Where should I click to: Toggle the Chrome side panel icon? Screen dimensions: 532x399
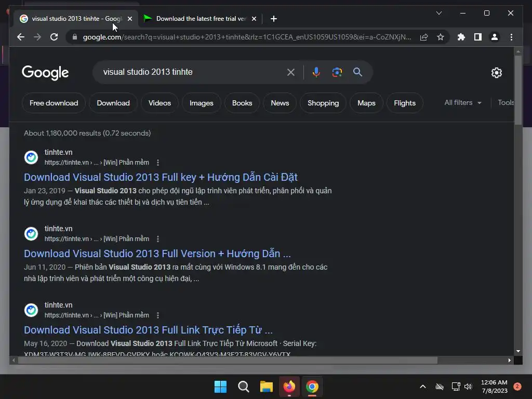click(x=478, y=37)
